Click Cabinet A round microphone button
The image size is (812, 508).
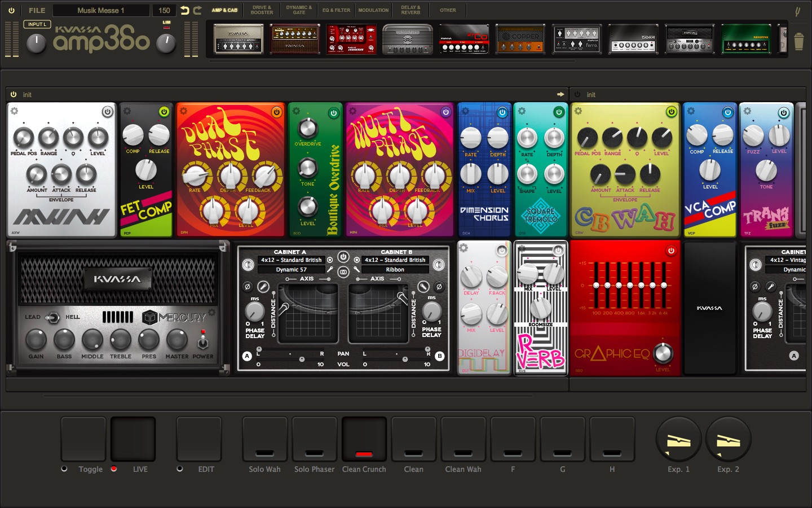[263, 287]
